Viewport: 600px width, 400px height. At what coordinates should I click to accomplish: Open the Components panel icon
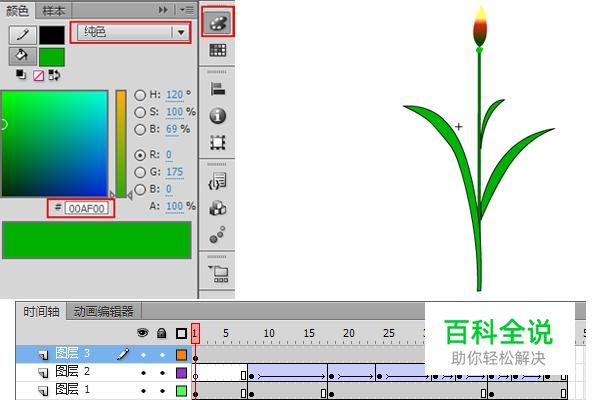click(218, 208)
